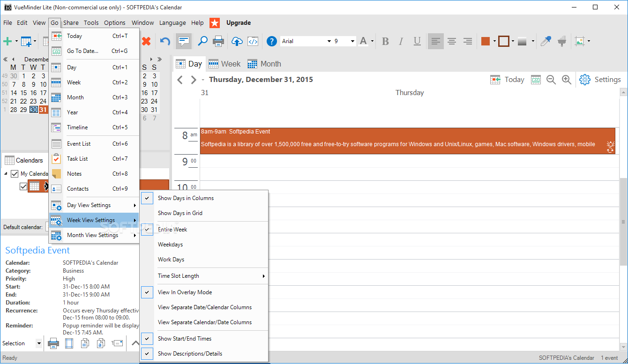Select the Entire Week option
The width and height of the screenshot is (628, 364).
pos(204,230)
